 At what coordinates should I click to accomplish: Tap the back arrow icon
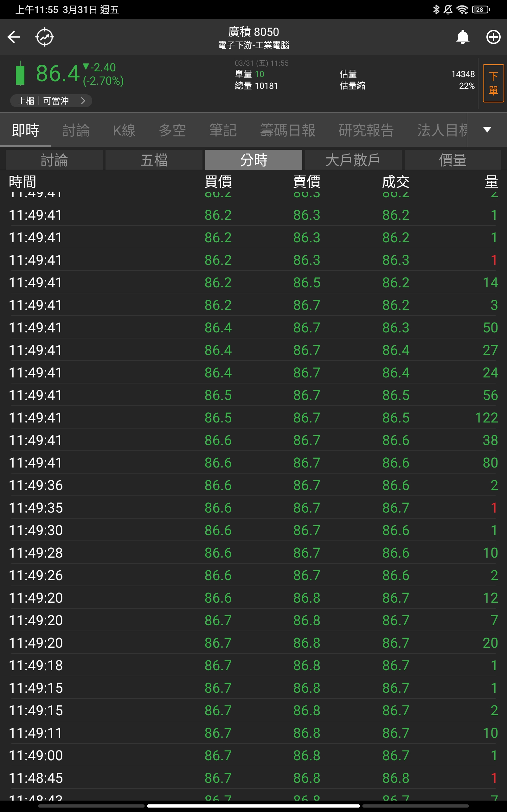point(14,37)
